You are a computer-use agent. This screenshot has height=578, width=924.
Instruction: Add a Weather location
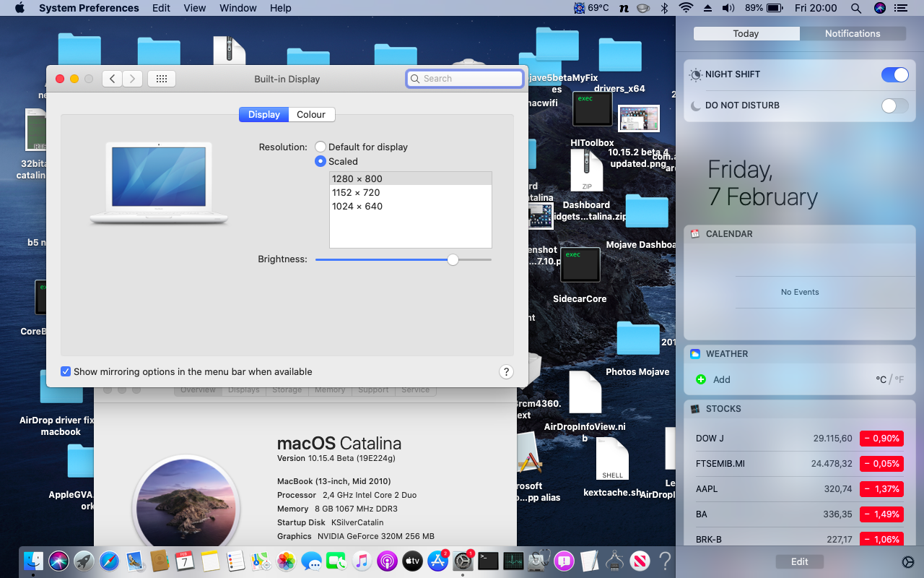(713, 379)
